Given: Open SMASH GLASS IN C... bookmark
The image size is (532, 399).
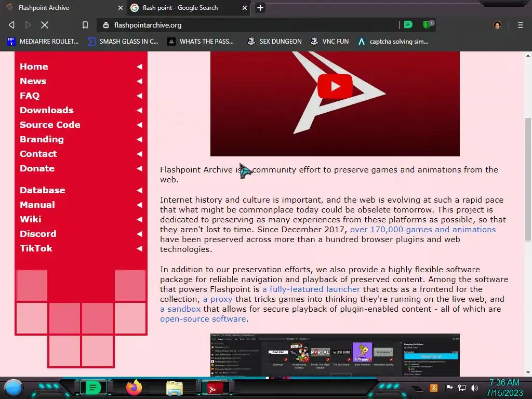Looking at the screenshot, I should pyautogui.click(x=123, y=42).
